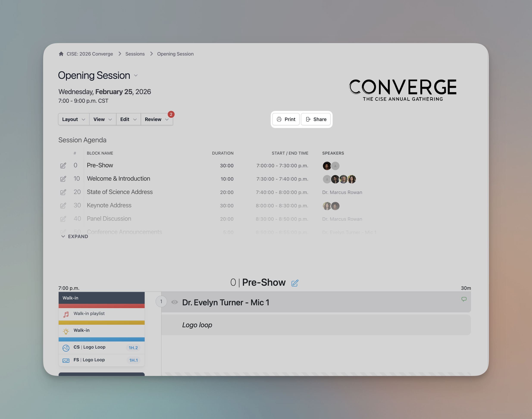Edit the State of Science Address block

click(63, 192)
